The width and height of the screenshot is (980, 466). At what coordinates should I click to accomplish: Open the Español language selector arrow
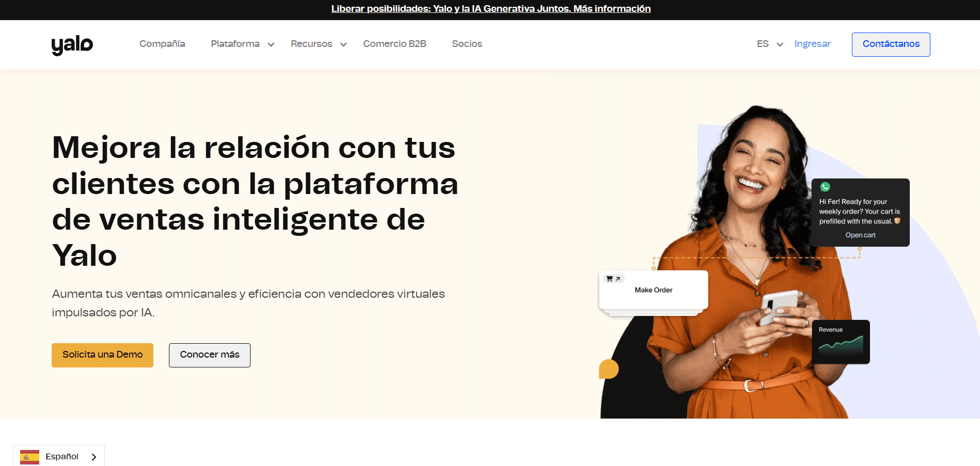(94, 457)
